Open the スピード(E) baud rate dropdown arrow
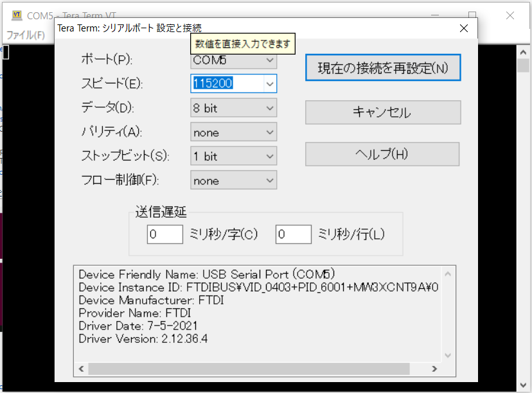Screen dimensions: 532x393 [270, 83]
